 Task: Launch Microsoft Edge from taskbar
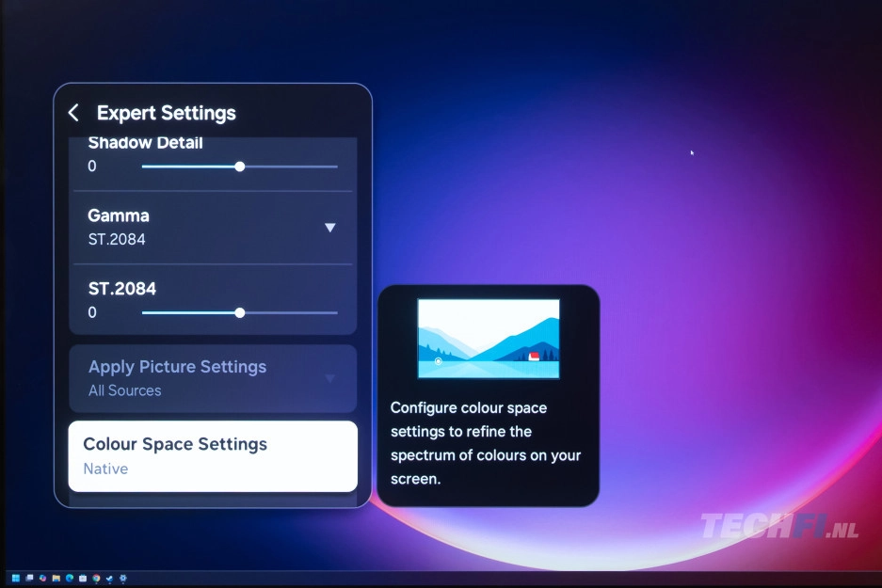[70, 578]
